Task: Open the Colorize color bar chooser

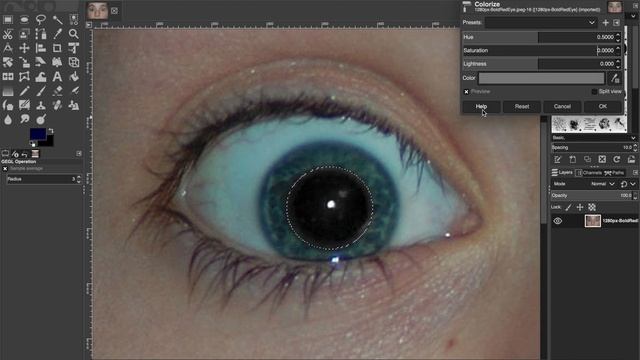Action: click(541, 78)
